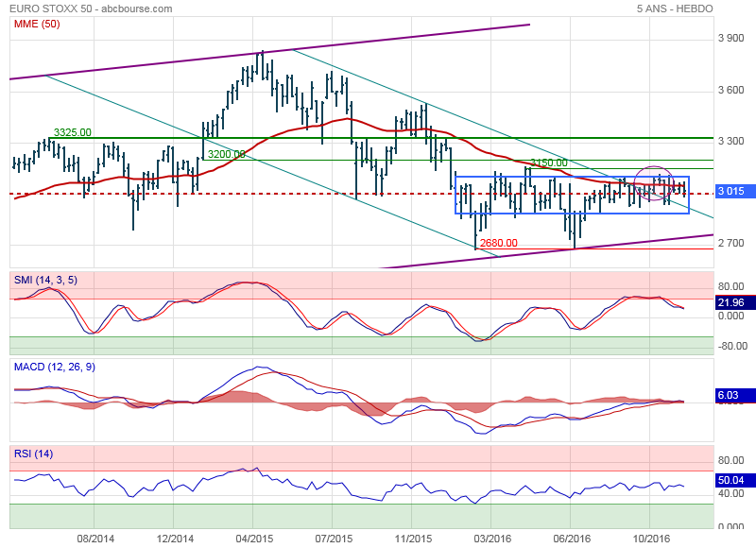Screen dimensions: 756x548
Task: Click the 12/2014 date label
Action: (175, 539)
